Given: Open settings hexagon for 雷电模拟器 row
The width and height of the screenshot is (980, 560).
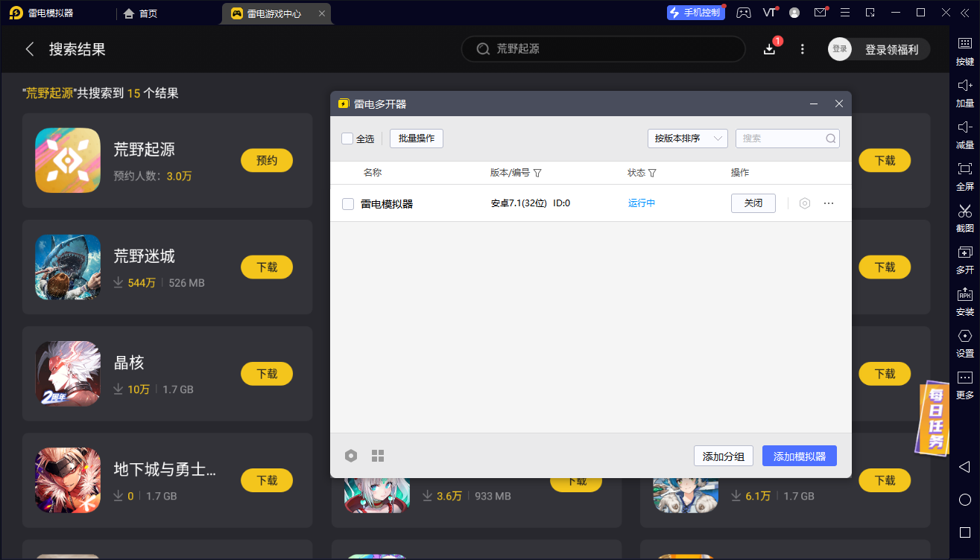Looking at the screenshot, I should pyautogui.click(x=805, y=203).
